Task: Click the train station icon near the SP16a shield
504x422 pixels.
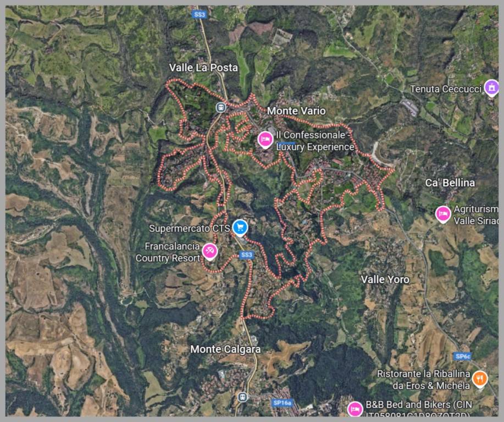Action: (x=243, y=397)
